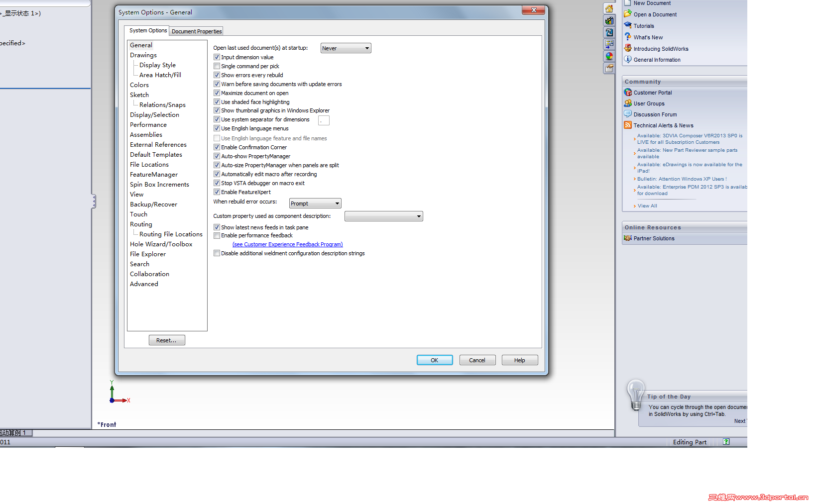This screenshot has width=818, height=504.
Task: Select File Locations in the options list
Action: pos(149,165)
